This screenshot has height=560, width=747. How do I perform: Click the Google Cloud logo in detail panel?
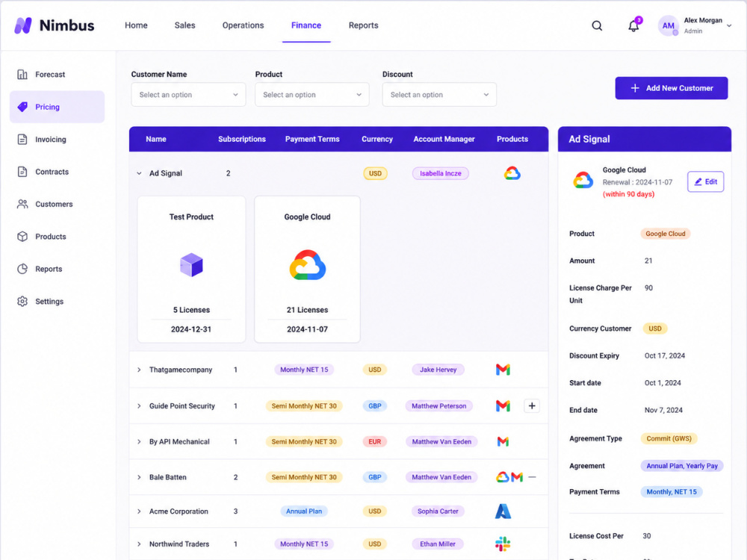[583, 181]
